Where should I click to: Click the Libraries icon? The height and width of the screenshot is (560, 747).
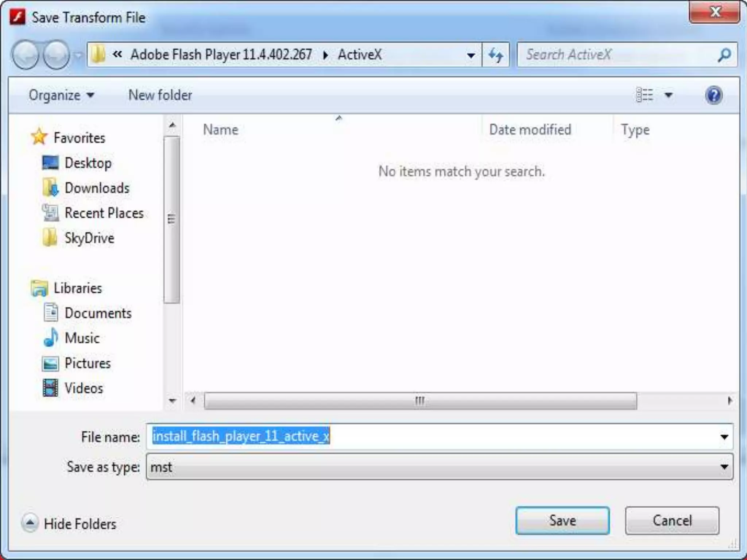39,288
